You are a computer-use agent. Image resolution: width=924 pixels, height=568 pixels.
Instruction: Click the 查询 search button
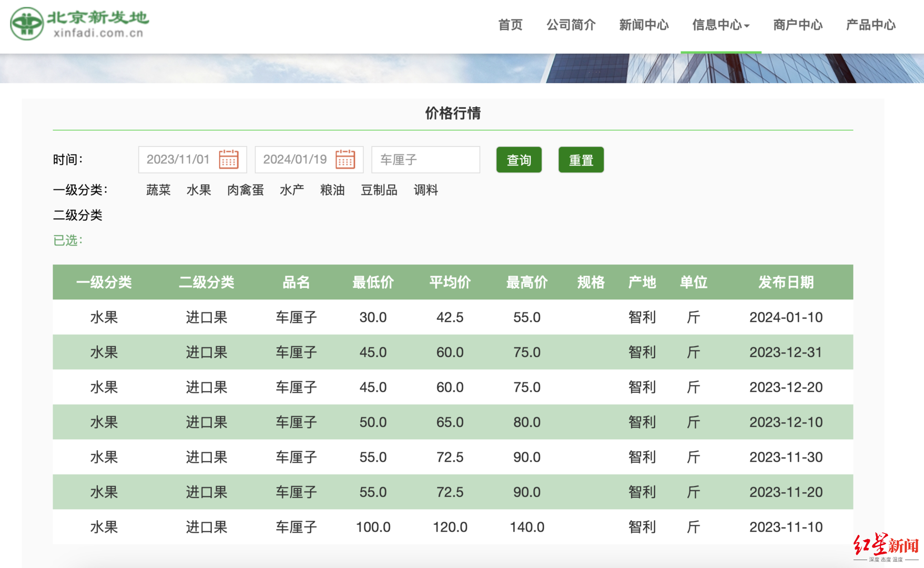(519, 159)
